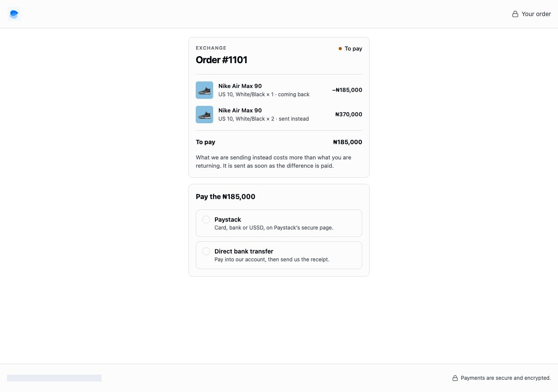This screenshot has width=558, height=392.
Task: Click the orange To pay status dot
Action: click(x=340, y=49)
